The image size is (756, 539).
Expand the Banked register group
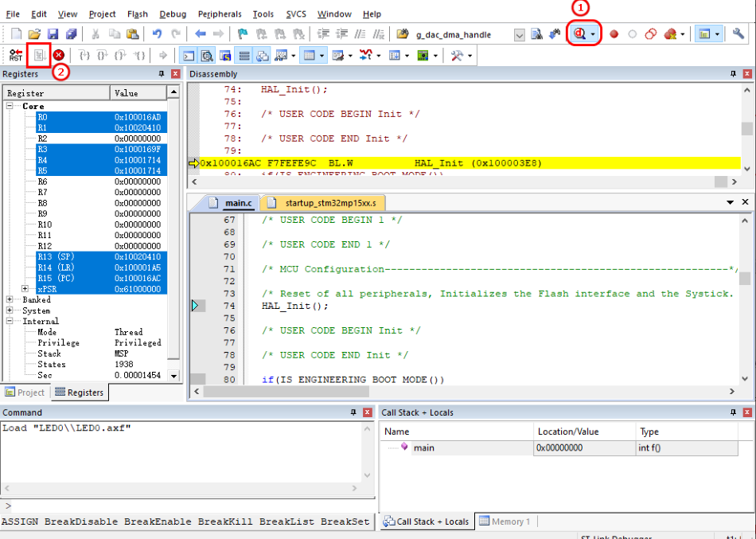point(10,299)
